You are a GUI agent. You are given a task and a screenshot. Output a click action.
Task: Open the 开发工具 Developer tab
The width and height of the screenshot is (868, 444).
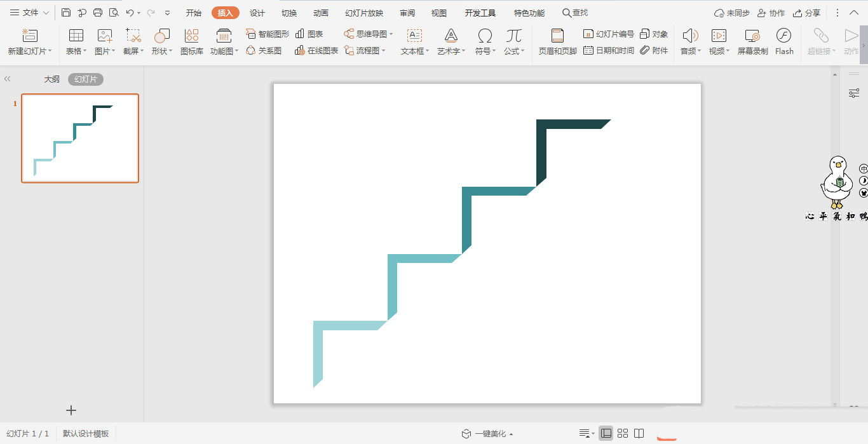(x=480, y=13)
